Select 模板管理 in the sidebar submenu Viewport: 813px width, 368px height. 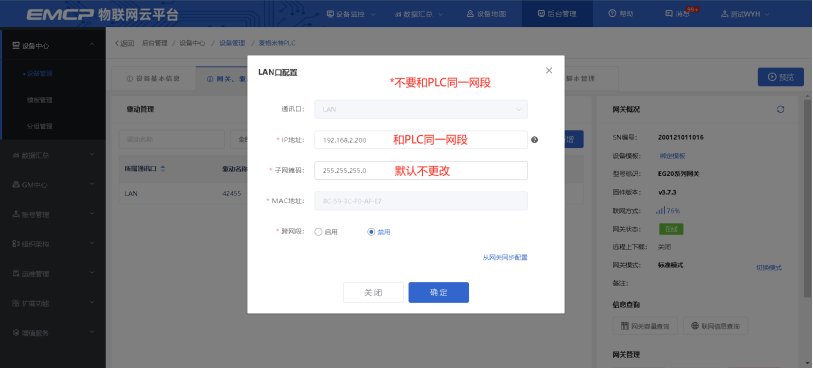coord(40,100)
